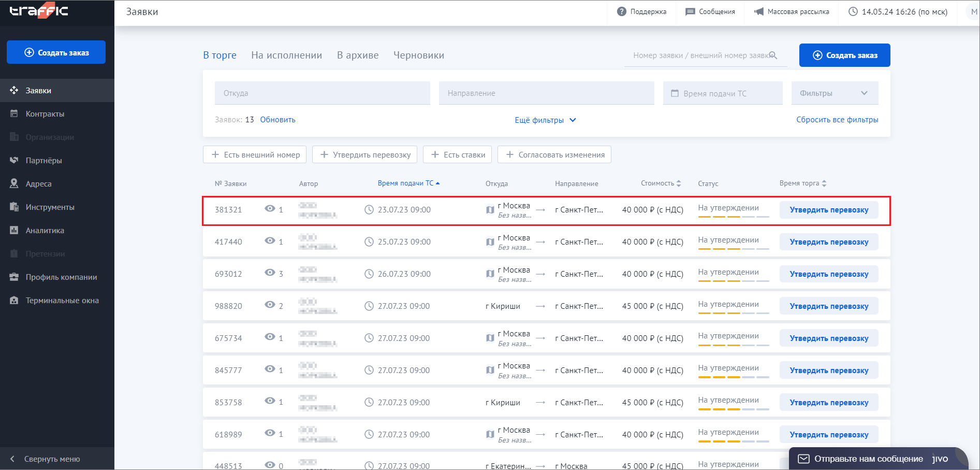Switch to На исполнении tab
Viewport: 980px width, 470px height.
[286, 55]
